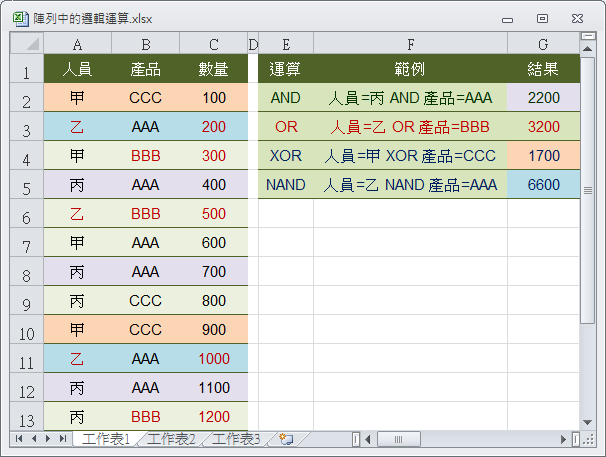Select BBB product cell in row 4
The height and width of the screenshot is (457, 606).
(145, 155)
